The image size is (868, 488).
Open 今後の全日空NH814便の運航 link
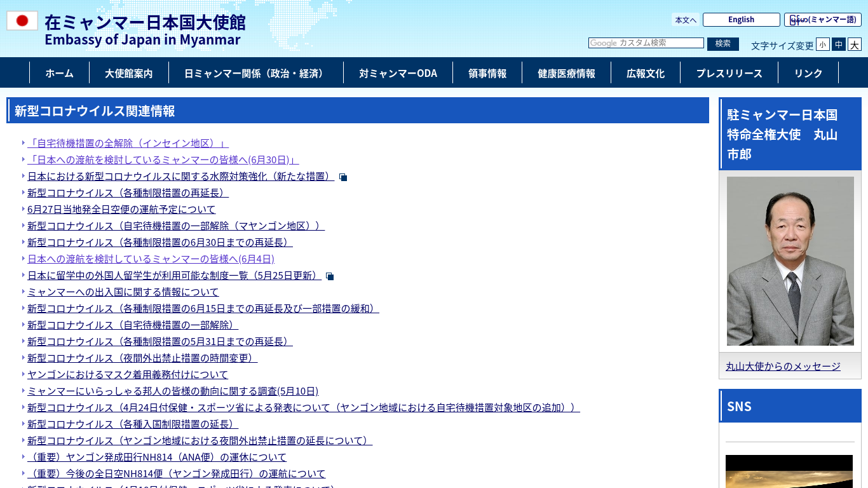pos(176,473)
